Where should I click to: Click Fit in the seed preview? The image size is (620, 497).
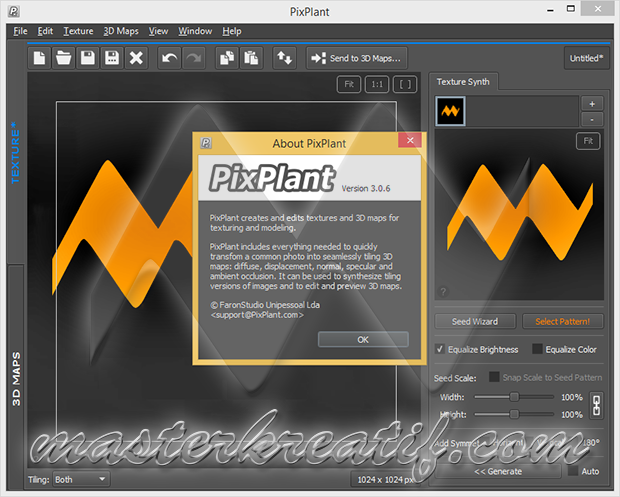tap(588, 141)
